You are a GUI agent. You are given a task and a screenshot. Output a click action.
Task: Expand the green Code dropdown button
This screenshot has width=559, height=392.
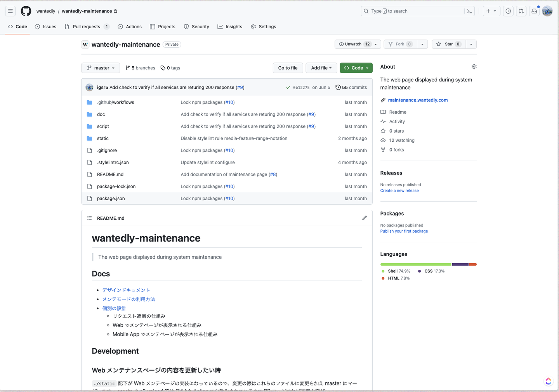(x=356, y=68)
